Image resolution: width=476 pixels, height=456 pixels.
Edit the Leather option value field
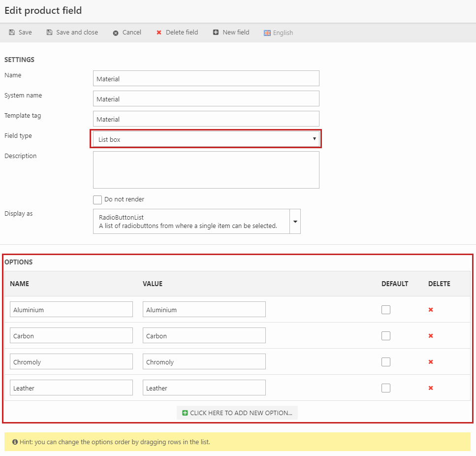click(x=204, y=388)
